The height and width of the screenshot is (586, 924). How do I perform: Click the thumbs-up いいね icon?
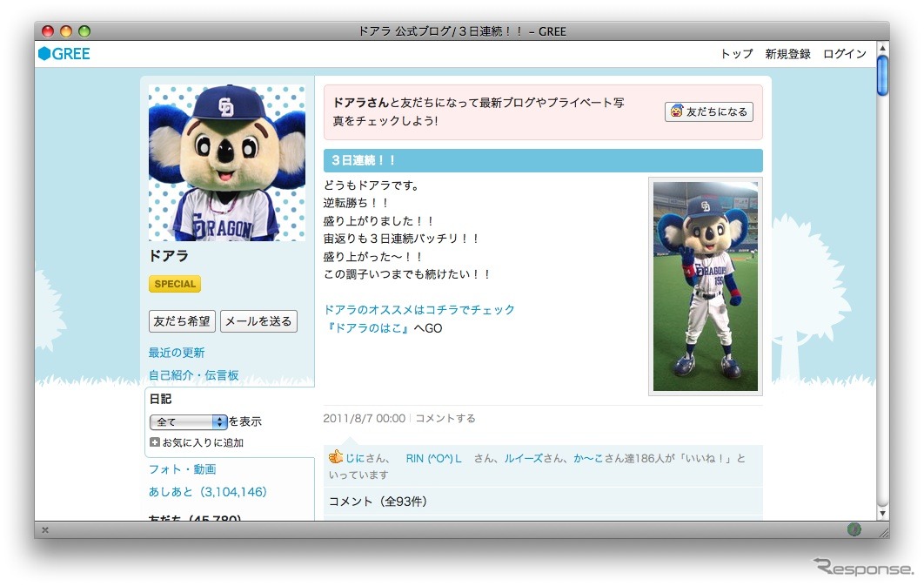tap(335, 457)
